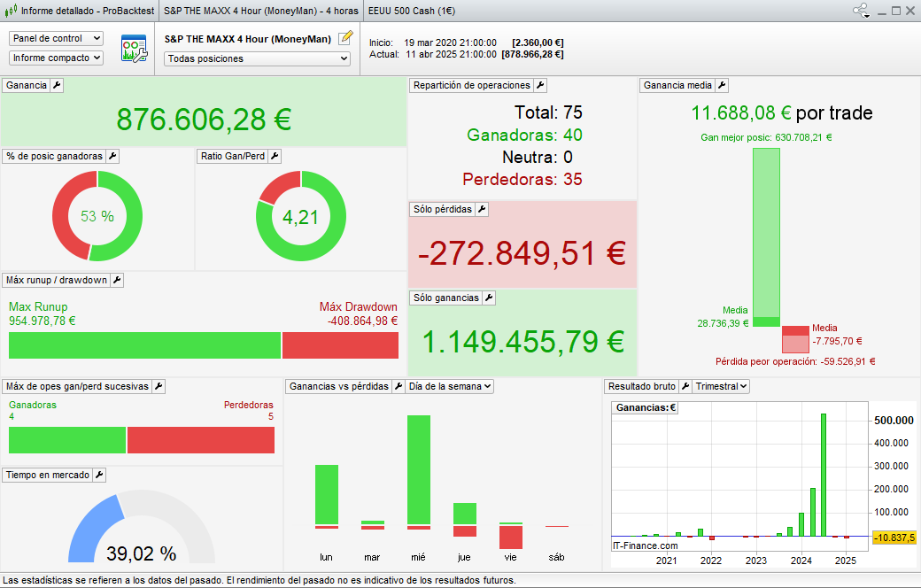Viewport: 921px width, 588px height.
Task: Click the report settings icon with charts
Action: (134, 49)
